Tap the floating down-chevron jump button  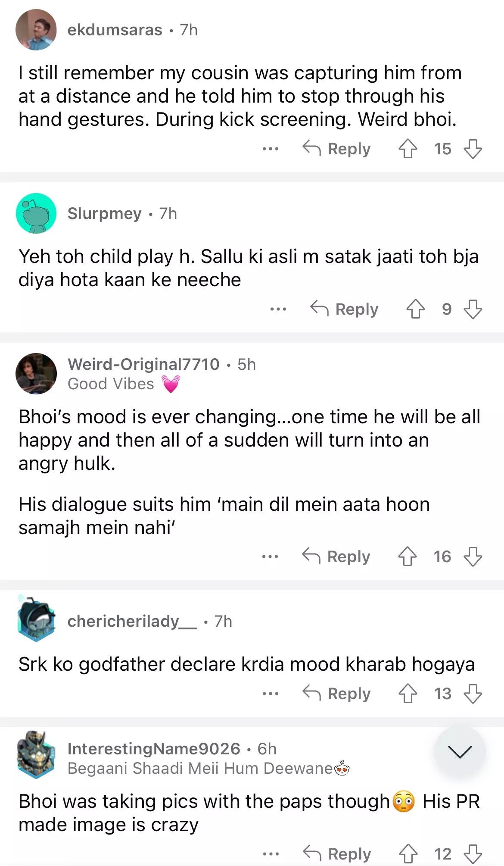(x=460, y=752)
